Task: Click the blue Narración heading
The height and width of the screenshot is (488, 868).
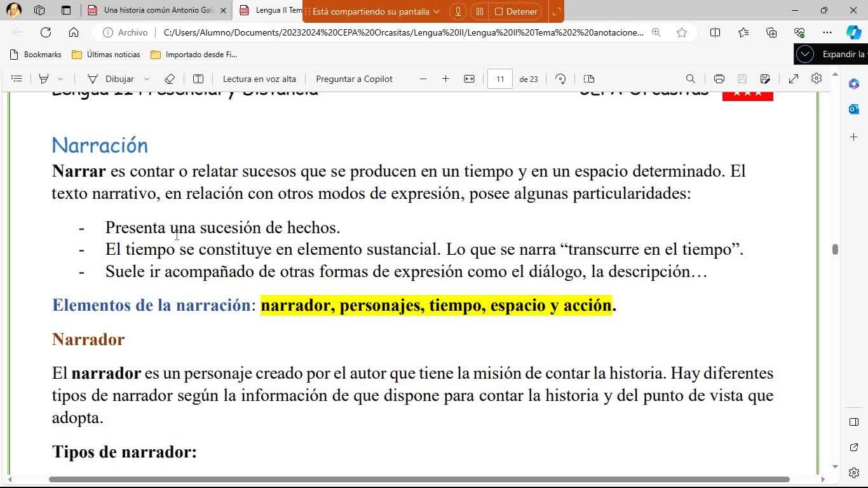Action: coord(100,146)
